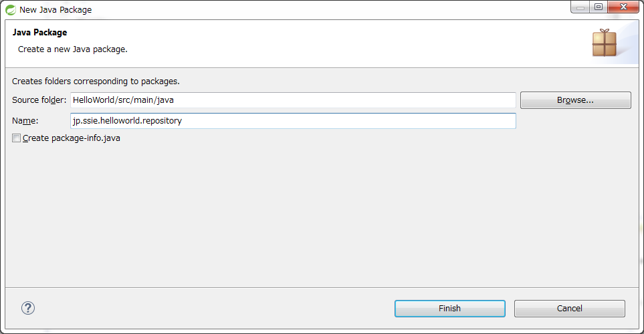Click the package box banner icon
Viewport: 644px width, 334px height.
tap(604, 43)
